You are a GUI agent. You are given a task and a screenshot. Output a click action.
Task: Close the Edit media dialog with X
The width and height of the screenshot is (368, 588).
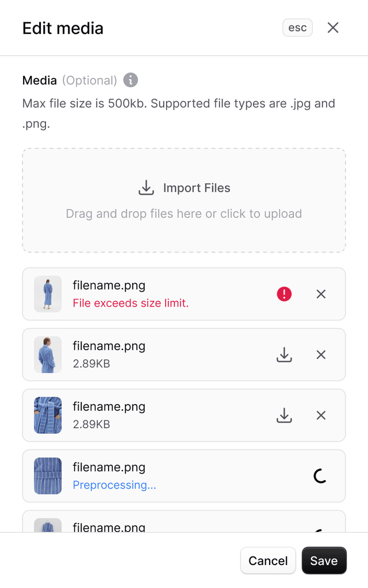(333, 28)
